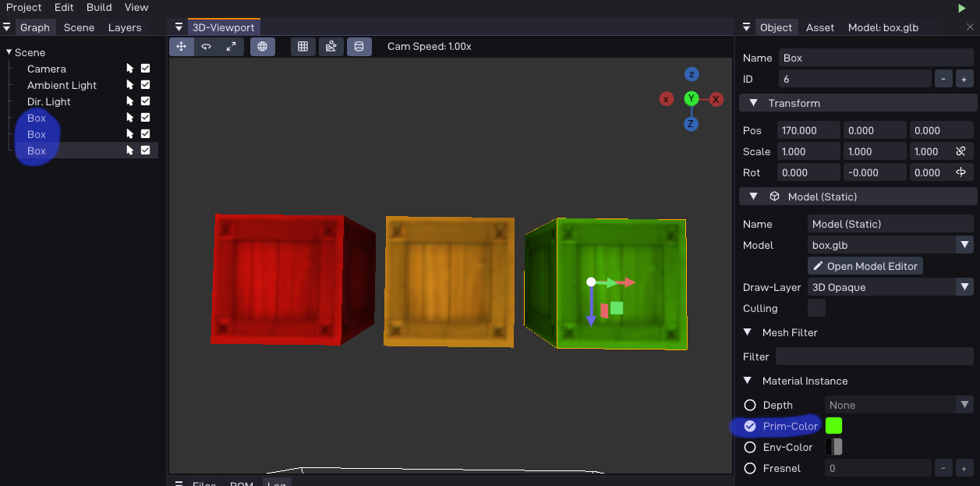Click the select-cursor icon beside Camera
980x486 pixels.
tap(129, 69)
